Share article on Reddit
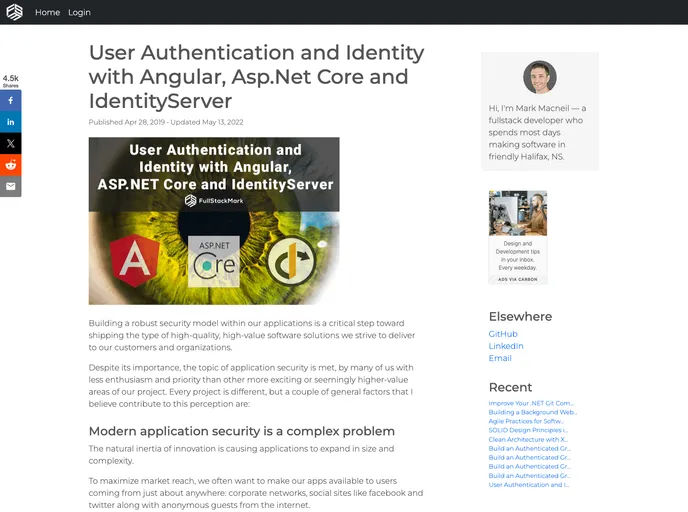 pos(11,165)
